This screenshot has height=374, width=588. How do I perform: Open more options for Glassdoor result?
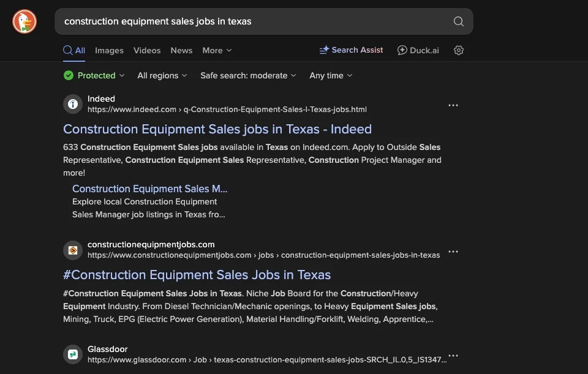453,356
